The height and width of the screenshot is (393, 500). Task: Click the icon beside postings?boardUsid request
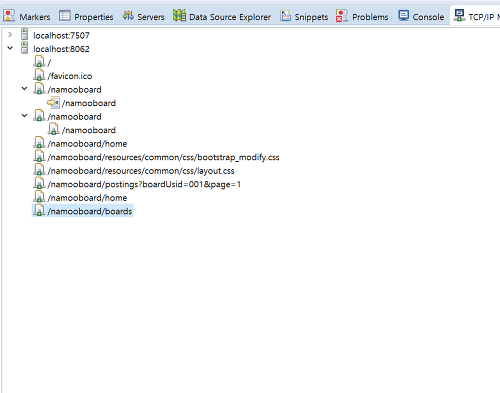pyautogui.click(x=39, y=183)
